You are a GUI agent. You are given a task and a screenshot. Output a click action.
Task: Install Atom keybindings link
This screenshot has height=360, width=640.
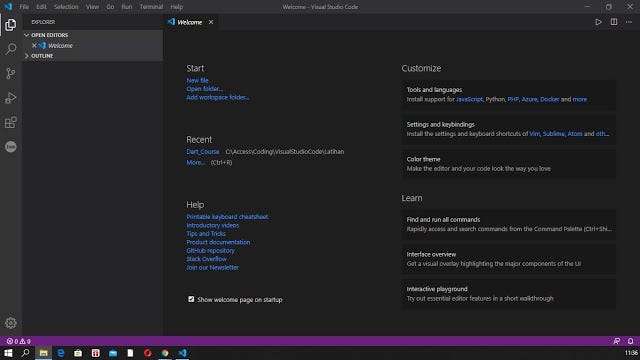[575, 134]
